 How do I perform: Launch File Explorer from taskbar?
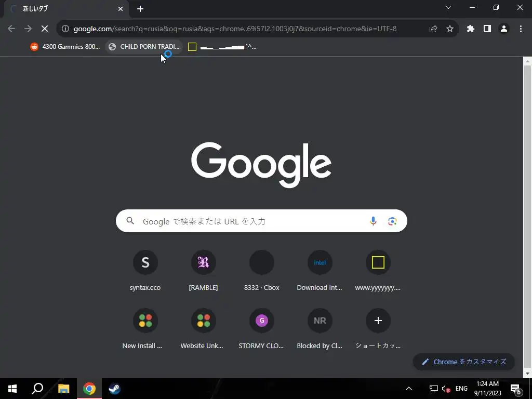click(x=63, y=389)
